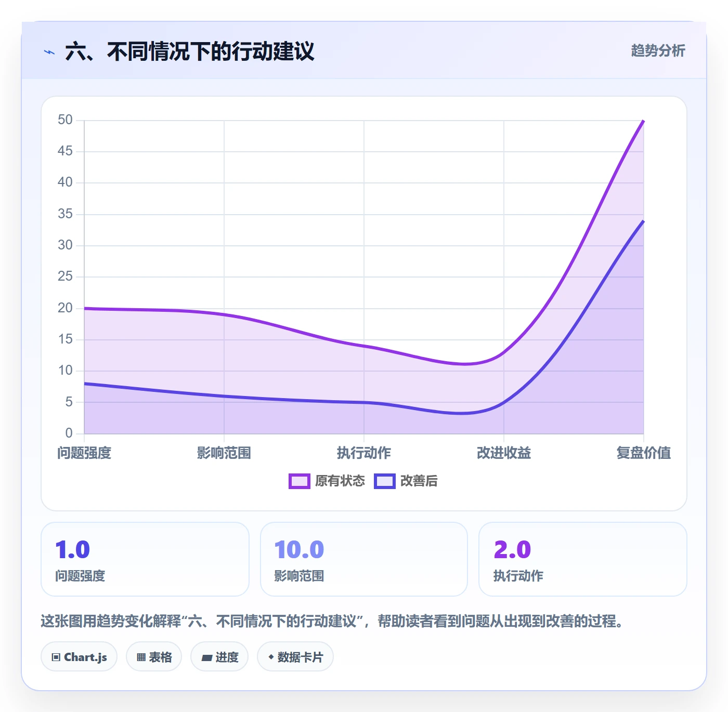Select the 表格 tag

coord(154,657)
